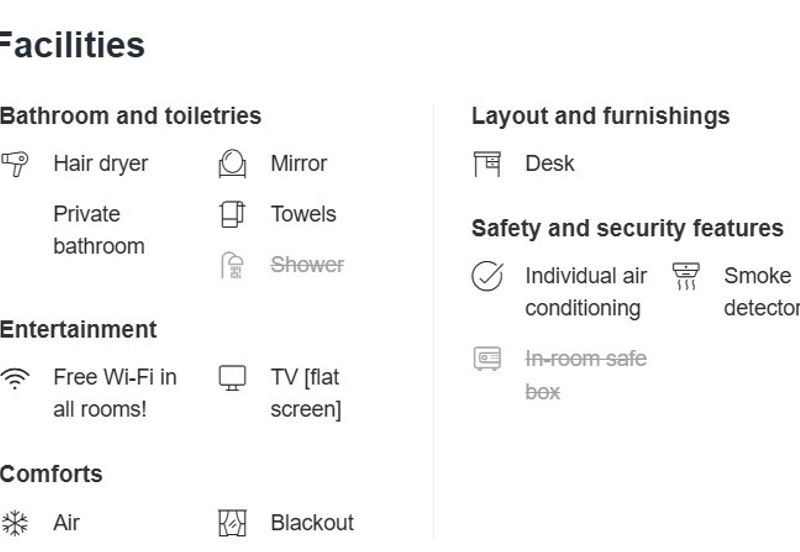Screen dimensions: 800x552
Task: Click the Private bathroom text
Action: tap(98, 230)
